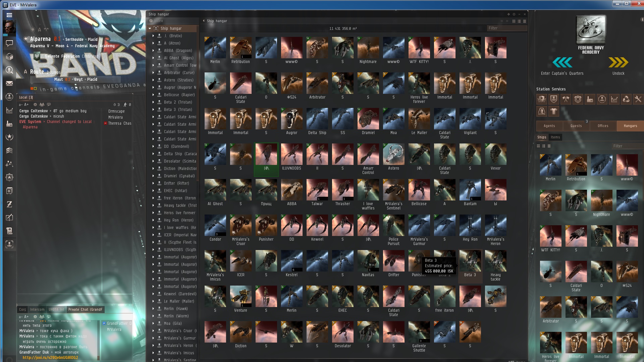The height and width of the screenshot is (362, 644).
Task: Collapse the Ship hangar tree root
Action: (x=150, y=28)
